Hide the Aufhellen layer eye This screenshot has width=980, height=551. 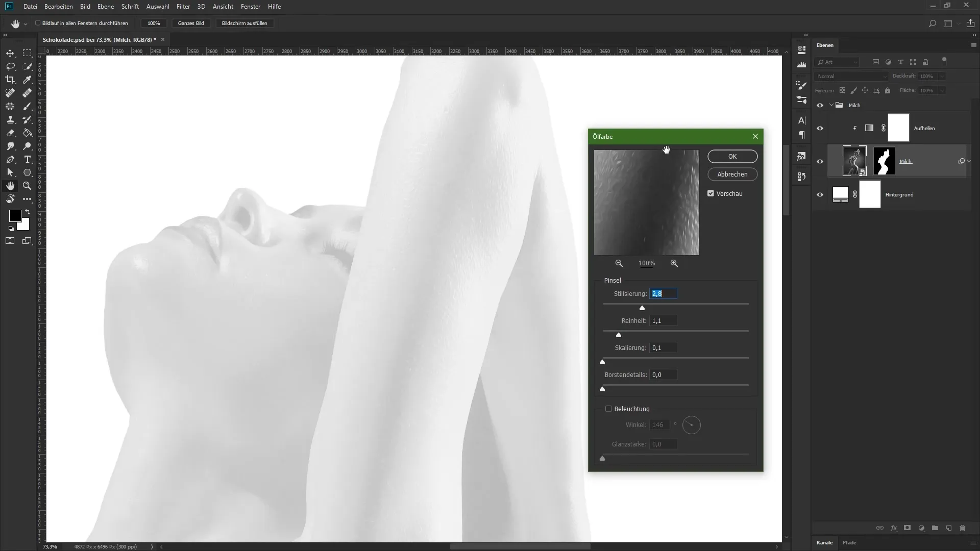(820, 128)
